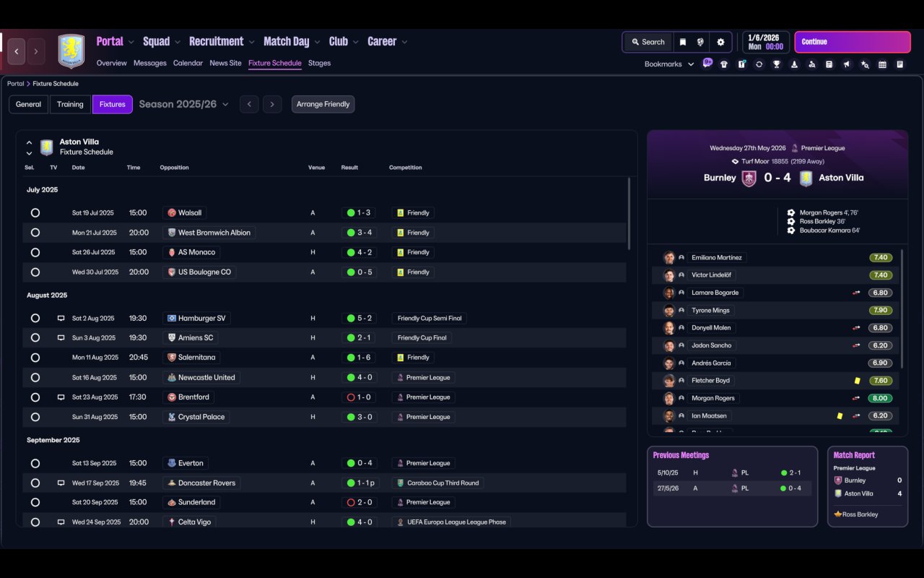Open the world globe icon in the top bar
The width and height of the screenshot is (924, 578).
[700, 42]
